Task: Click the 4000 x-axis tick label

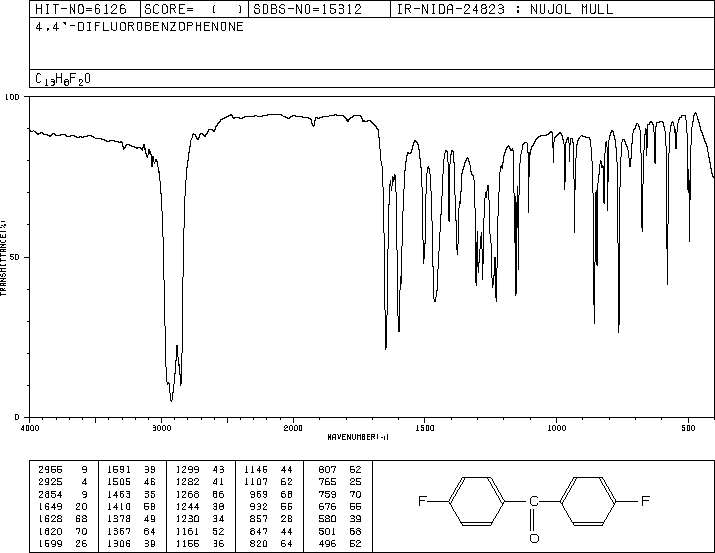Action: coord(30,428)
